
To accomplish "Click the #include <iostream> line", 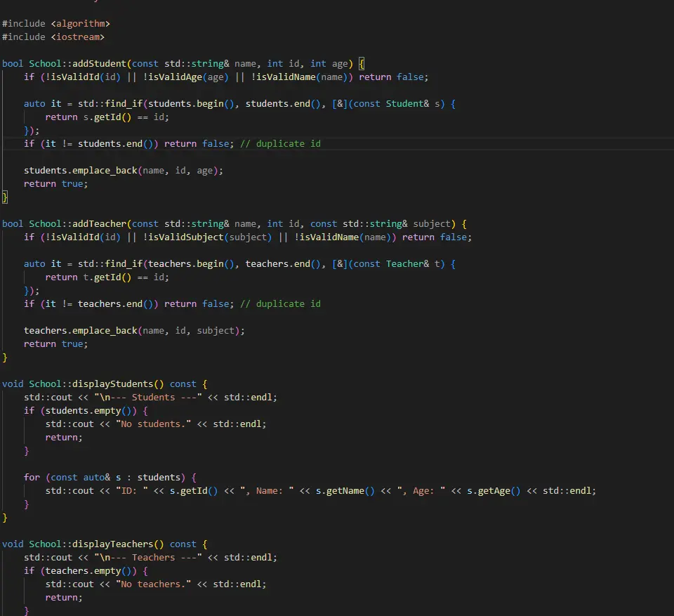I will click(53, 37).
